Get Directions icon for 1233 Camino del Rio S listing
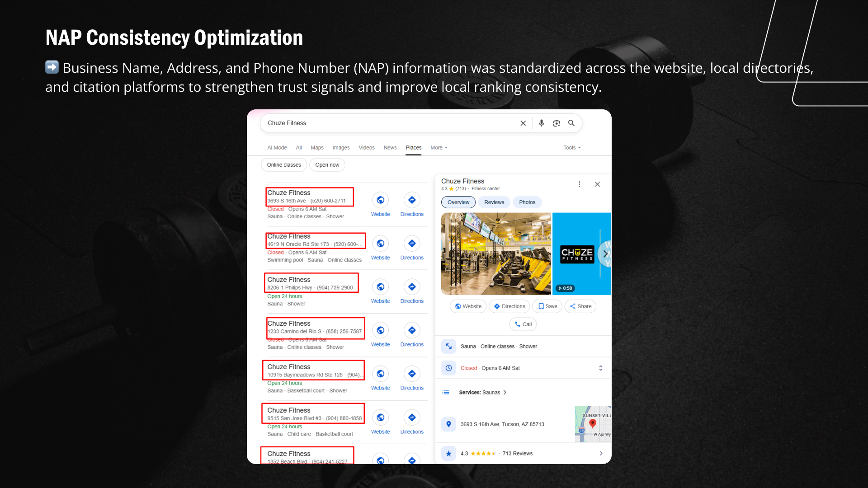Screen dimensions: 868x488 412,330
